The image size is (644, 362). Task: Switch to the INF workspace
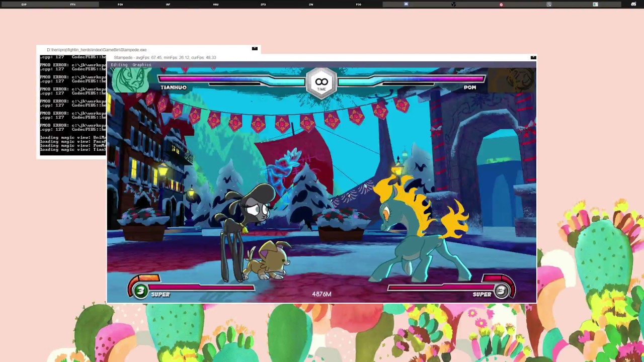pos(168,4)
